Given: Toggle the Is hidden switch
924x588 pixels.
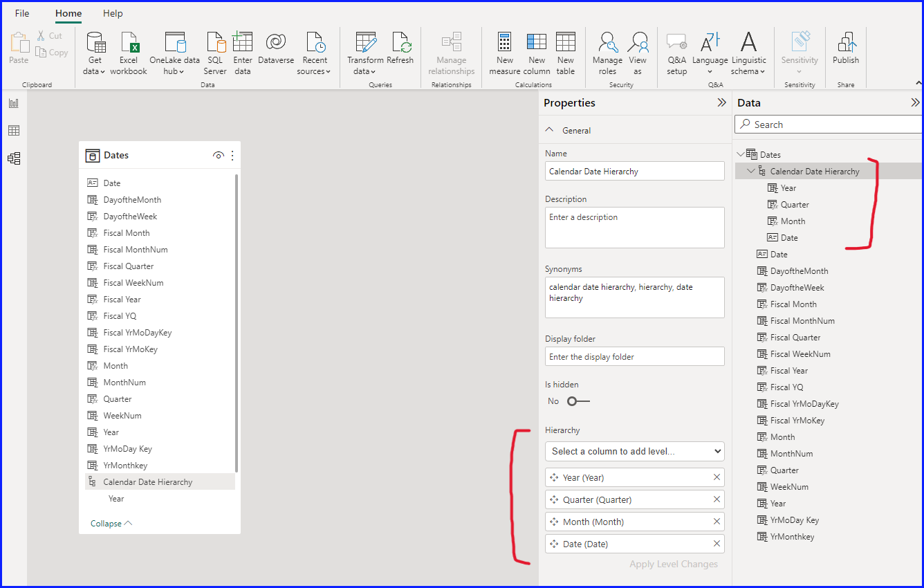Looking at the screenshot, I should click(578, 401).
